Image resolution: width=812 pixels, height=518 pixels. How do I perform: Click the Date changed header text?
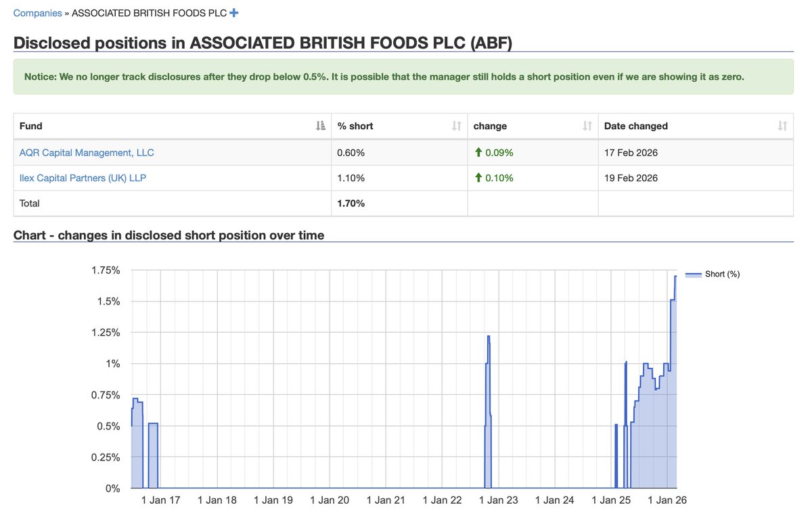[x=636, y=126]
